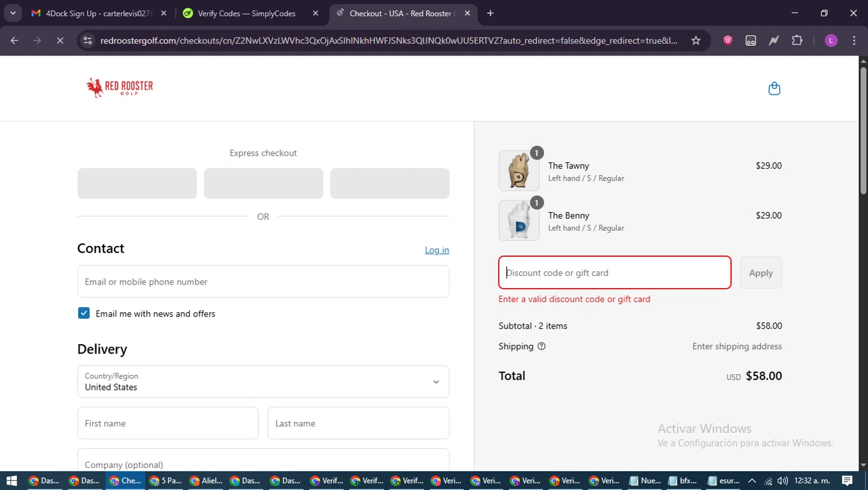Expand the Country/Region dropdown
This screenshot has width=868, height=490.
coord(263,382)
